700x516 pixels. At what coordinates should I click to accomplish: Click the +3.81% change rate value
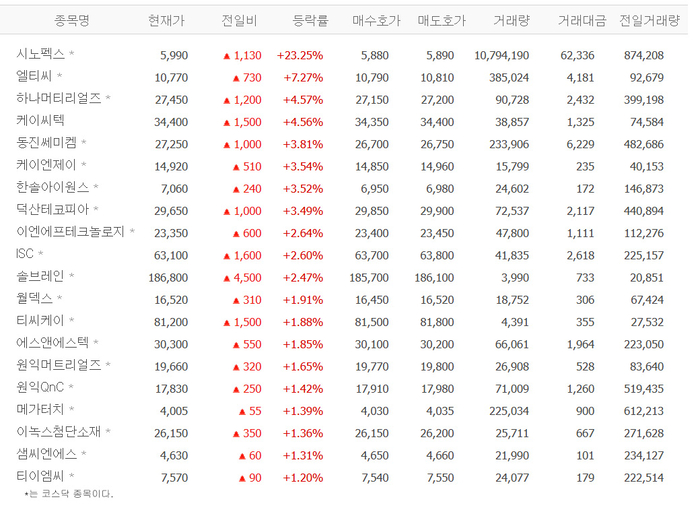pos(303,144)
